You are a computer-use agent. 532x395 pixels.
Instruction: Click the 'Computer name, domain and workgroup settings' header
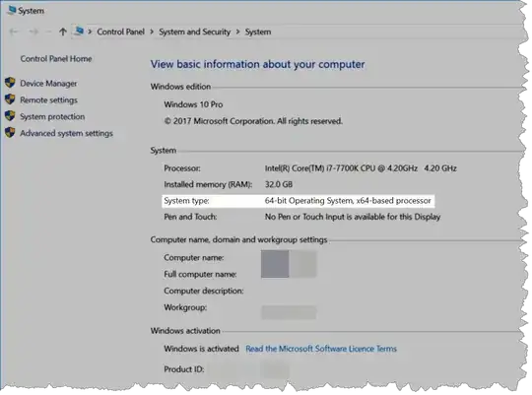pos(238,240)
